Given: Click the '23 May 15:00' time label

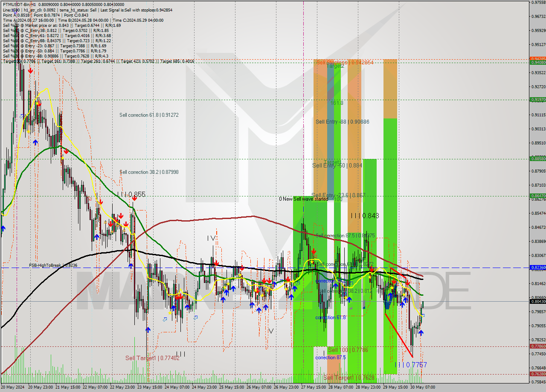Looking at the screenshot, I should click(x=150, y=387).
